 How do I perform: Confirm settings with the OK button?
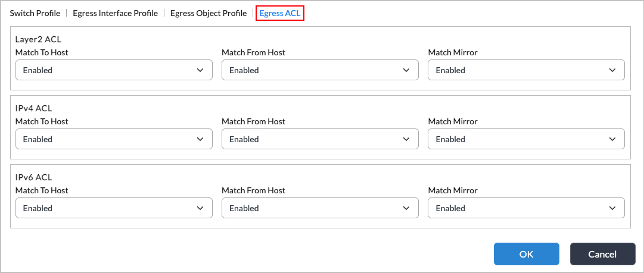pos(526,254)
